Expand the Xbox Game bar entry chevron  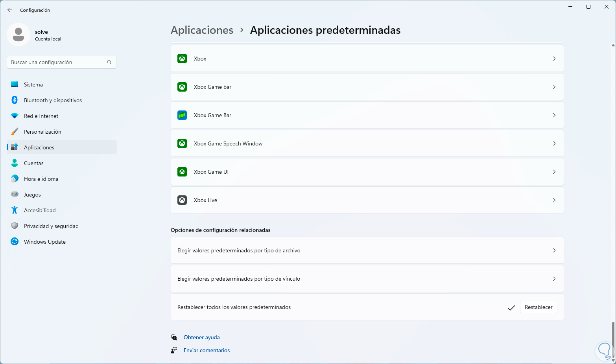pyautogui.click(x=554, y=87)
